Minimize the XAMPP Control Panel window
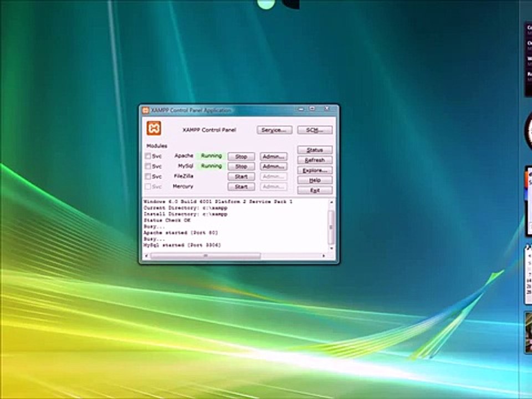 (301, 109)
